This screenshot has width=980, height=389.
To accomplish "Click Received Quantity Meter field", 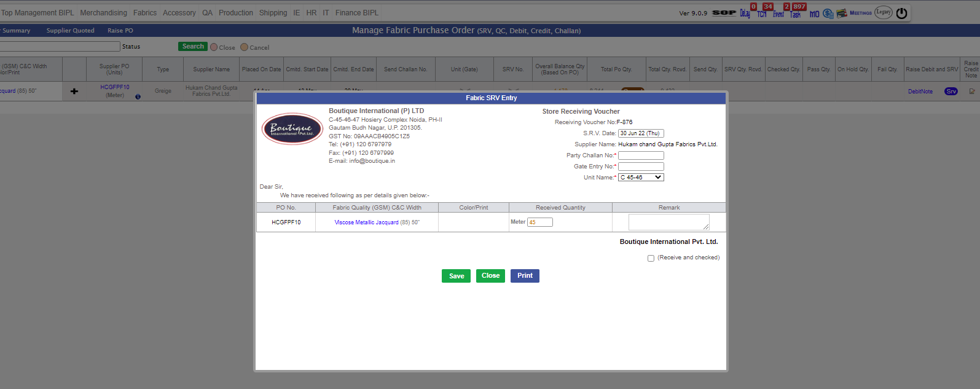I will 540,222.
